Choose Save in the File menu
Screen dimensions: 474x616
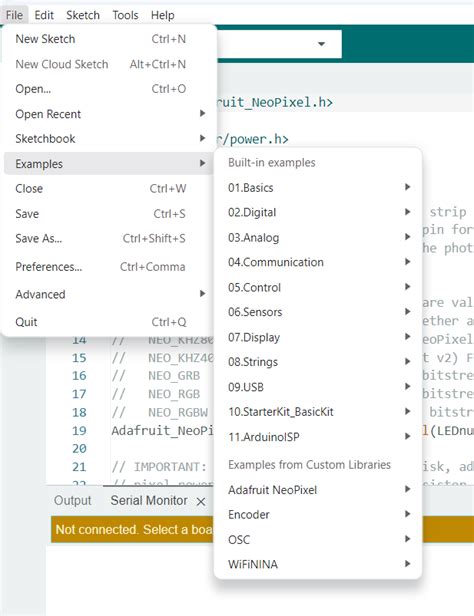point(109,214)
